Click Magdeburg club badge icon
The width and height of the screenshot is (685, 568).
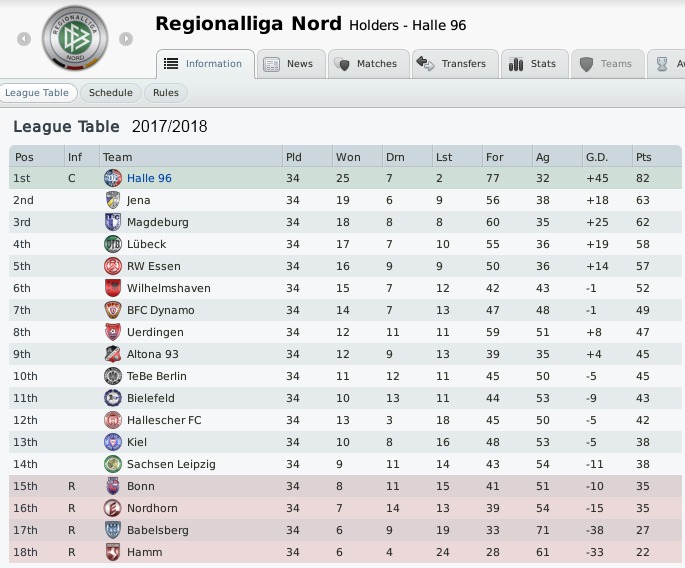pyautogui.click(x=112, y=222)
